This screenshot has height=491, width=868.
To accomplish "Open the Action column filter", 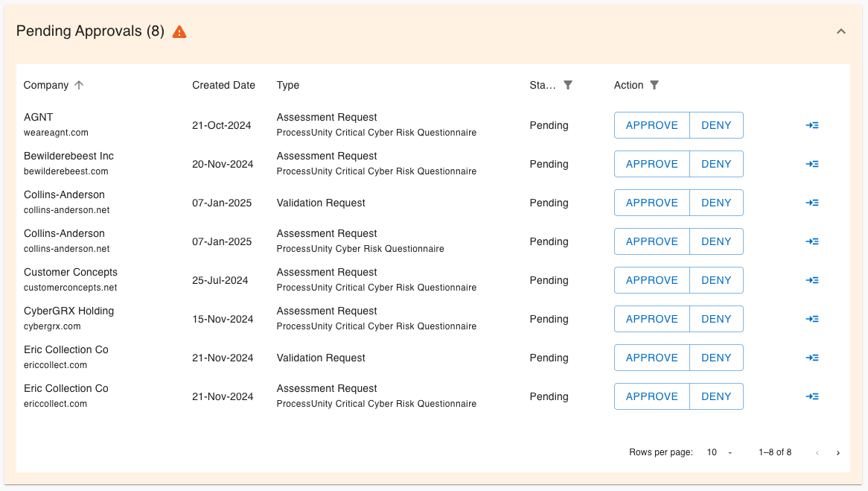I will [x=654, y=85].
